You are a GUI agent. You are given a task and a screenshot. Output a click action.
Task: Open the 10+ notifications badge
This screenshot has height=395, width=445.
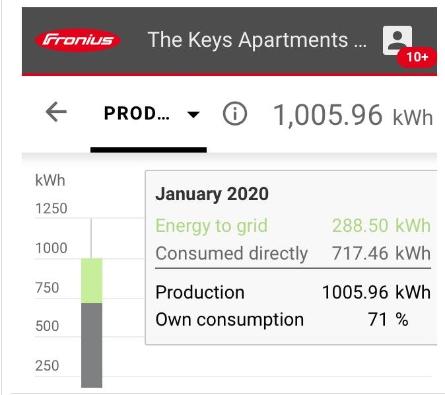(x=417, y=57)
